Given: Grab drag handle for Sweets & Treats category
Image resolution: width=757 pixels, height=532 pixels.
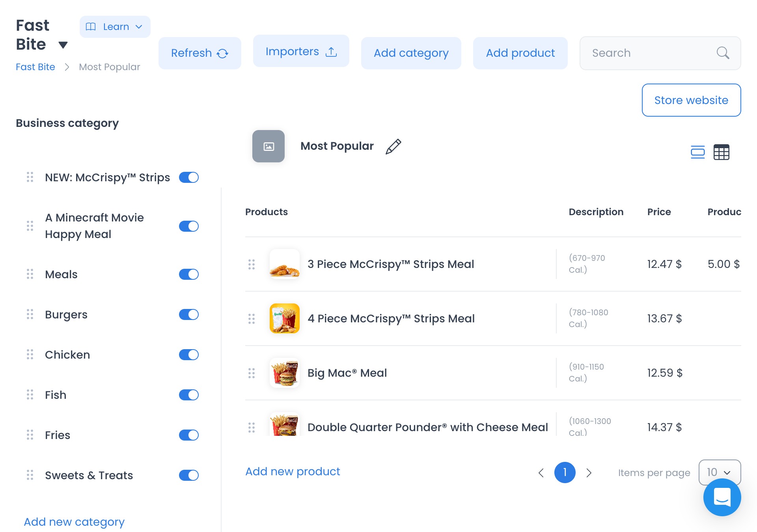Looking at the screenshot, I should point(30,475).
